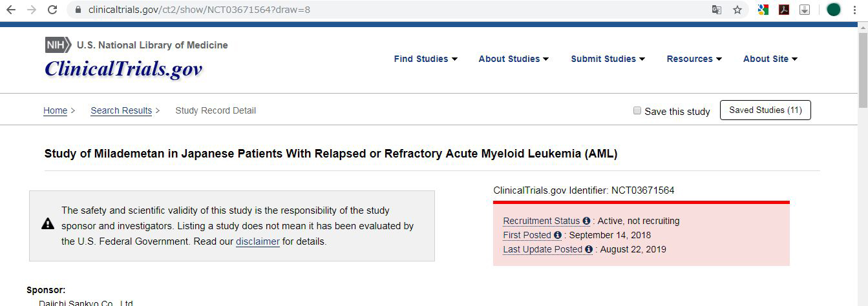Reload the page with the refresh icon
This screenshot has height=306, width=868.
coord(52,10)
